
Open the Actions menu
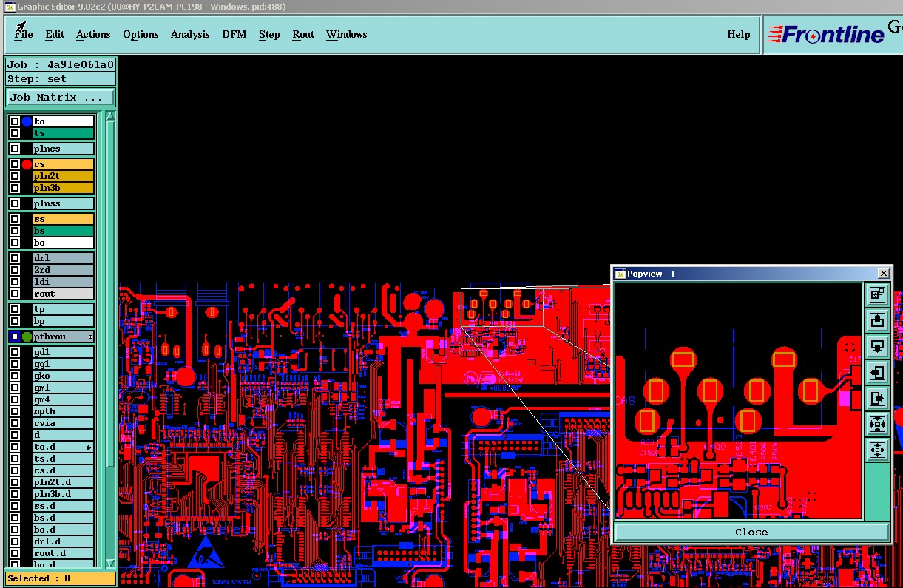(93, 34)
